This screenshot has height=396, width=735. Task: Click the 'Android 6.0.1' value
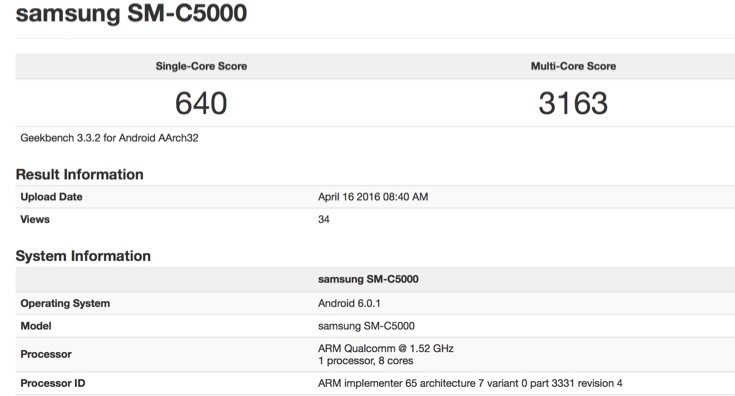(349, 303)
